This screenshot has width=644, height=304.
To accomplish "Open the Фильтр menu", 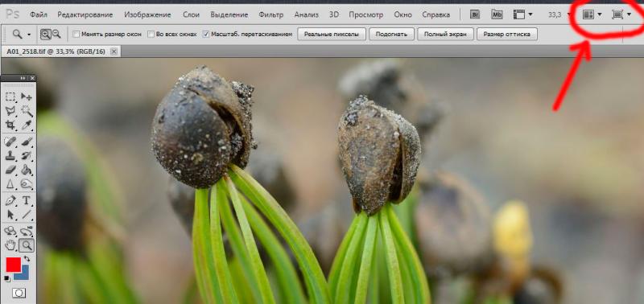I will coord(271,14).
